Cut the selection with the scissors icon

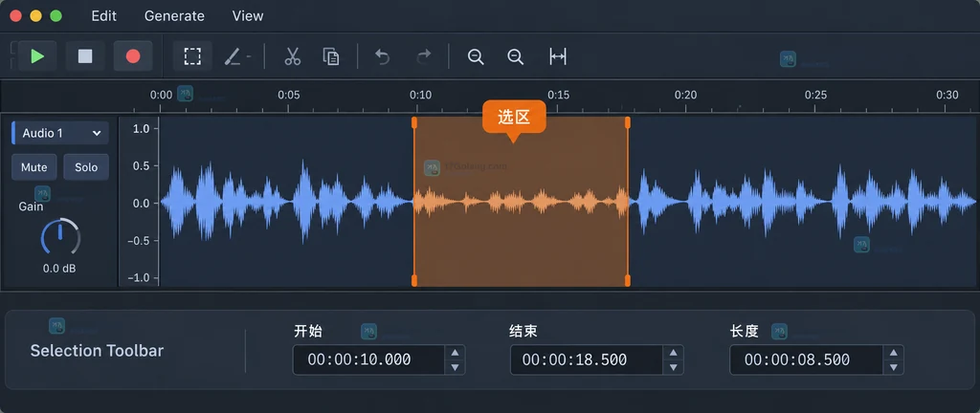pos(292,56)
